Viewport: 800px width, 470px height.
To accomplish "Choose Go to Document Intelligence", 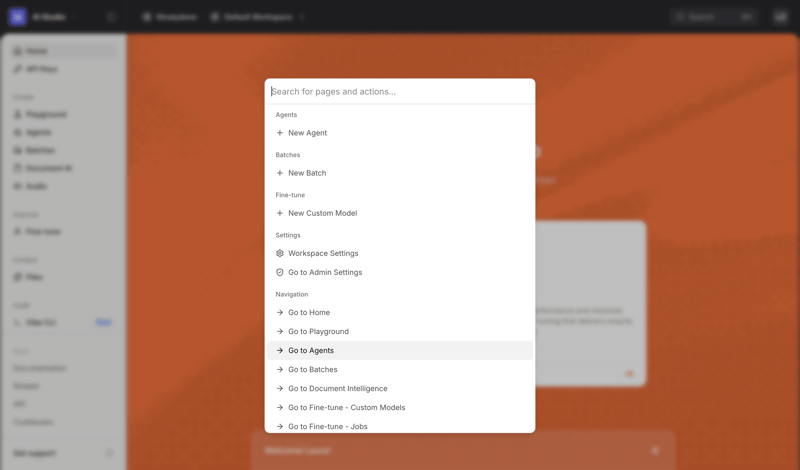I will [x=337, y=388].
